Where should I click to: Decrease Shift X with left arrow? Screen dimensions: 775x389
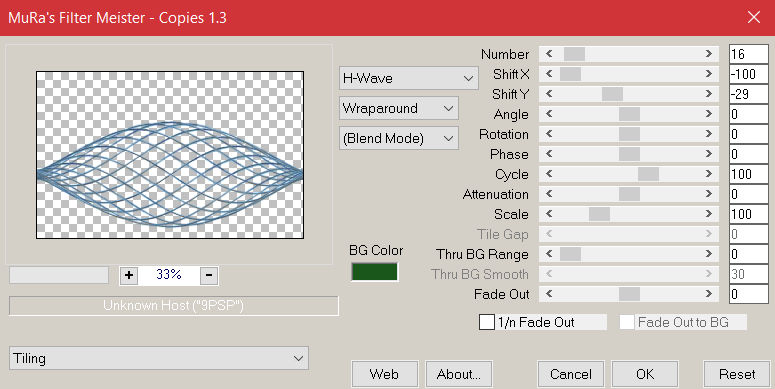(x=549, y=74)
